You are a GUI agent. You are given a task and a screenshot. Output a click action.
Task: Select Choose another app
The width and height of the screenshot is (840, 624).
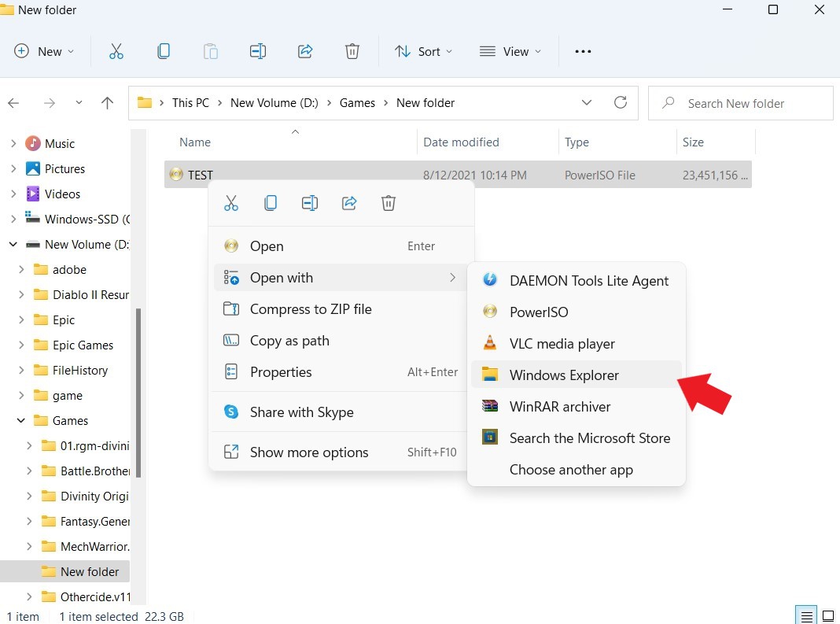(x=577, y=470)
